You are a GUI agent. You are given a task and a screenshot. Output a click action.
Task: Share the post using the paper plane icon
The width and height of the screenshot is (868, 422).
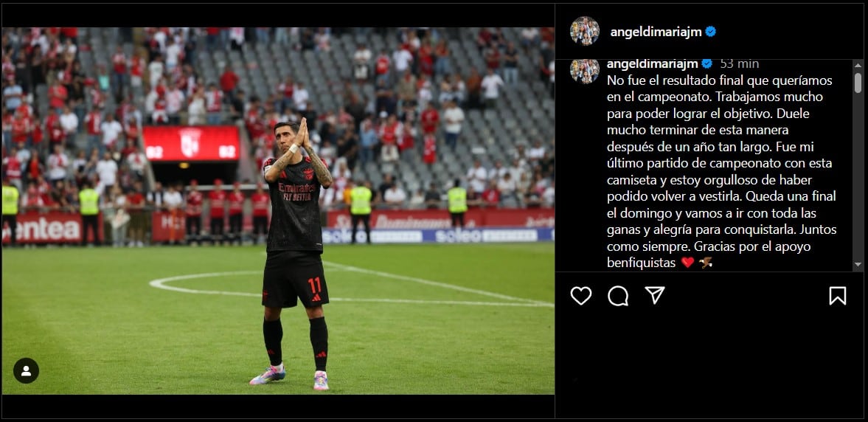tap(655, 295)
